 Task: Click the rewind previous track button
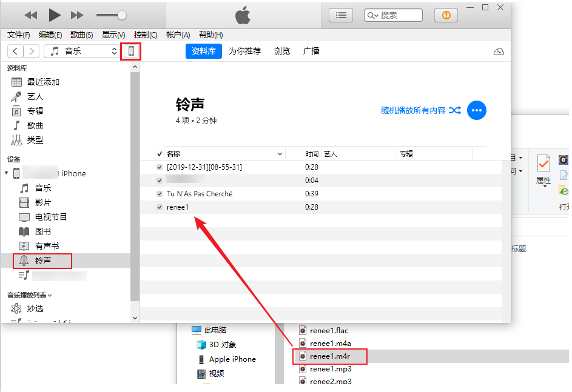click(x=31, y=15)
